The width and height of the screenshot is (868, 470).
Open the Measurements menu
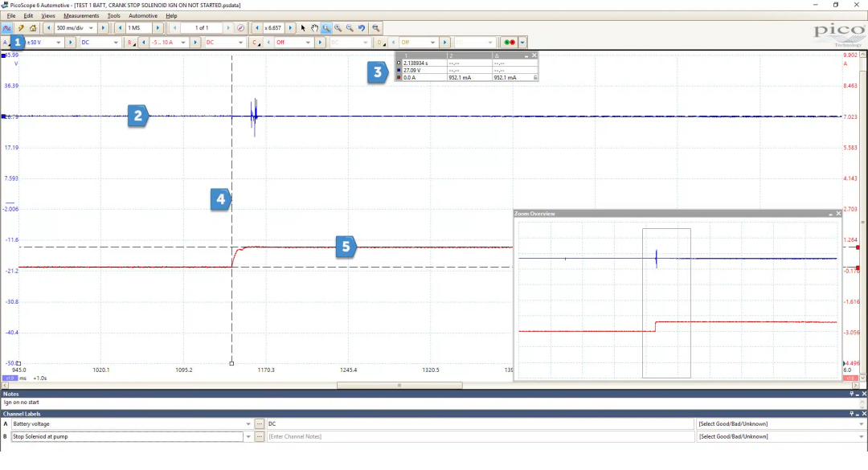81,15
